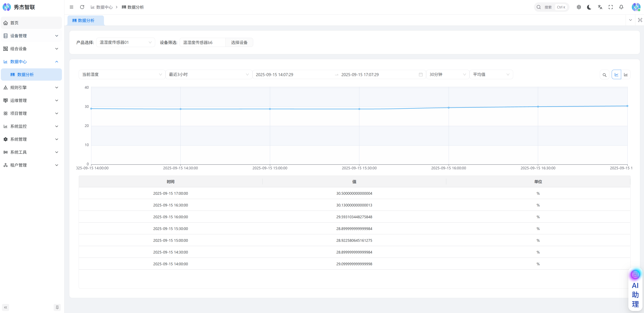Open the language translation icon
This screenshot has height=313, width=644.
coord(600,7)
